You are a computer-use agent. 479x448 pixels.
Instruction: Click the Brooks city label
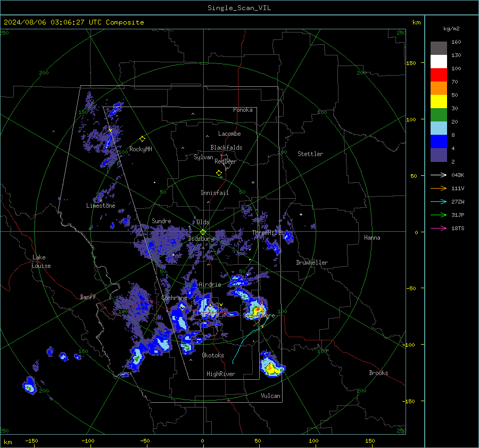coord(378,373)
